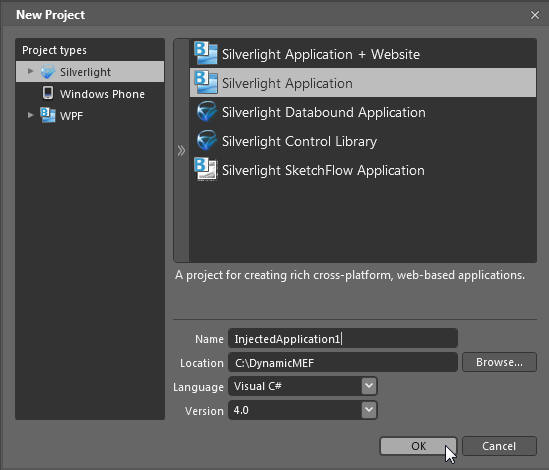Screen dimensions: 549x470
Task: Choose the Silverlight Databound Application icon
Action: click(x=207, y=111)
